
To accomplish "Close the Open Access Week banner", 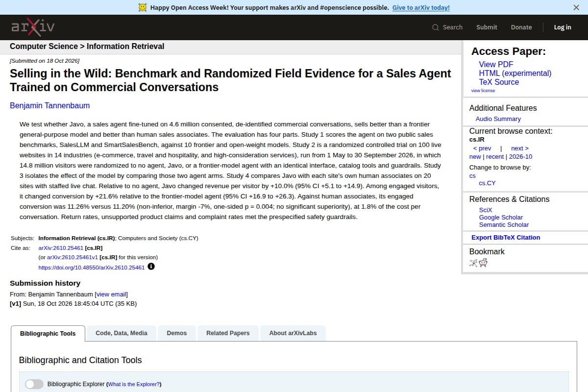I will pos(576,7).
